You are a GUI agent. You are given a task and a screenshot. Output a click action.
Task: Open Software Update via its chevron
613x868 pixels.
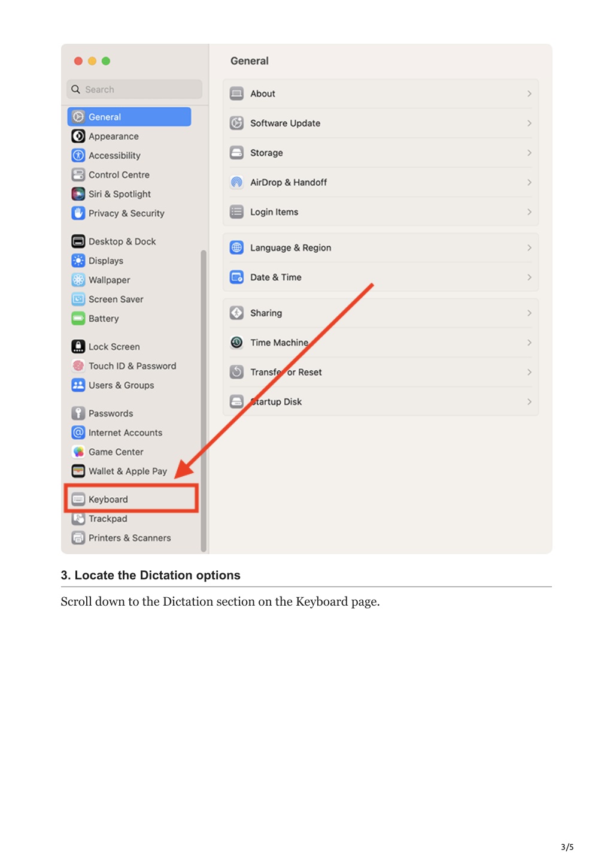tap(529, 123)
